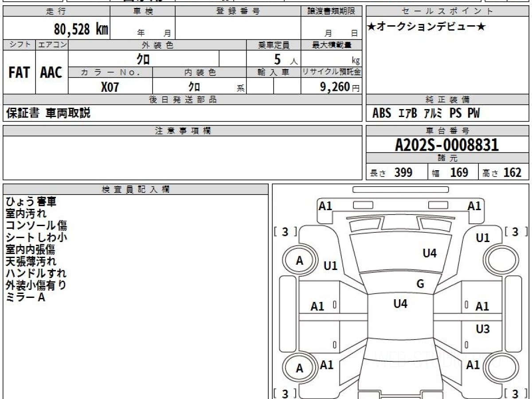Select the ハンドルすれ inspector note
Image resolution: width=532 pixels, height=399 pixels.
[x=36, y=274]
